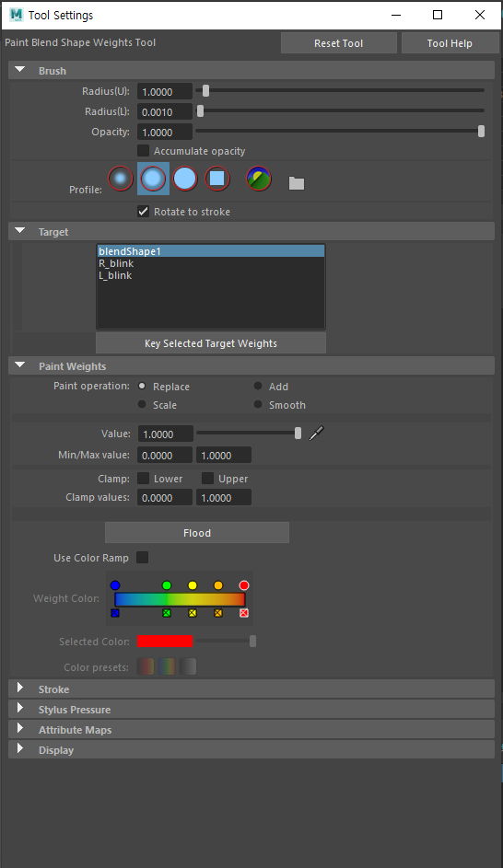The image size is (503, 868).
Task: Adjust the Selected Color slider handle
Action: pos(252,641)
